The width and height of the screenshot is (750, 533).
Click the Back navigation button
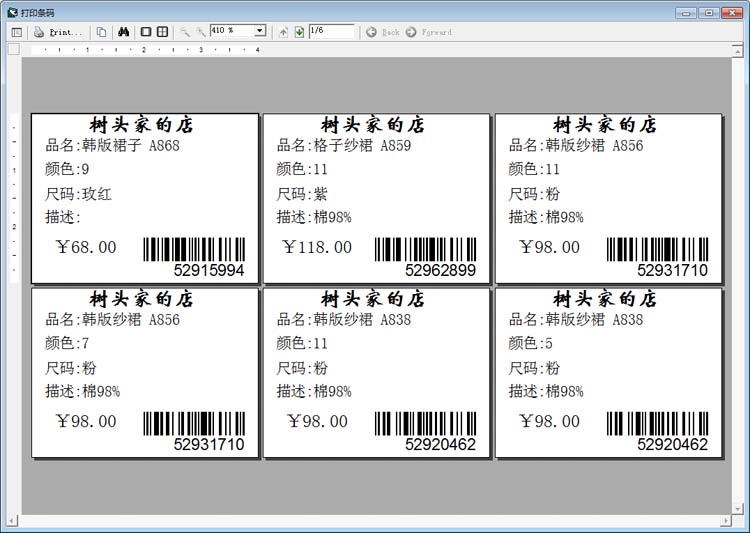pos(383,33)
